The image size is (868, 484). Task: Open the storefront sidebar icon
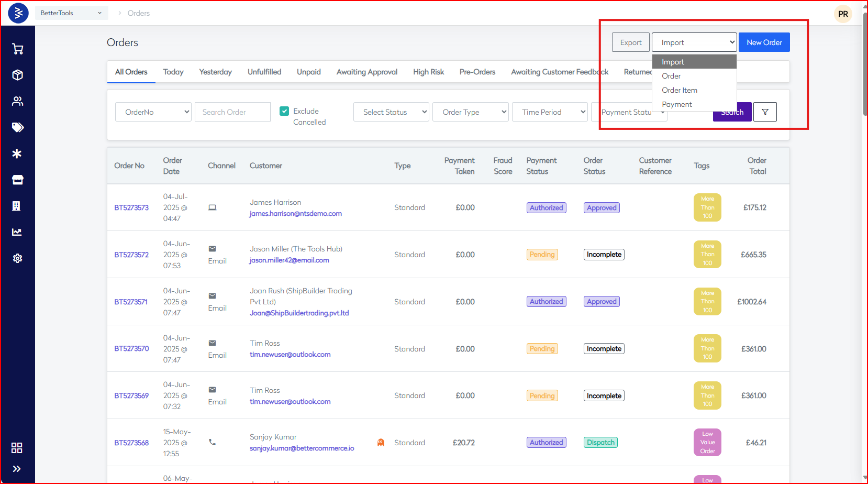coord(18,180)
